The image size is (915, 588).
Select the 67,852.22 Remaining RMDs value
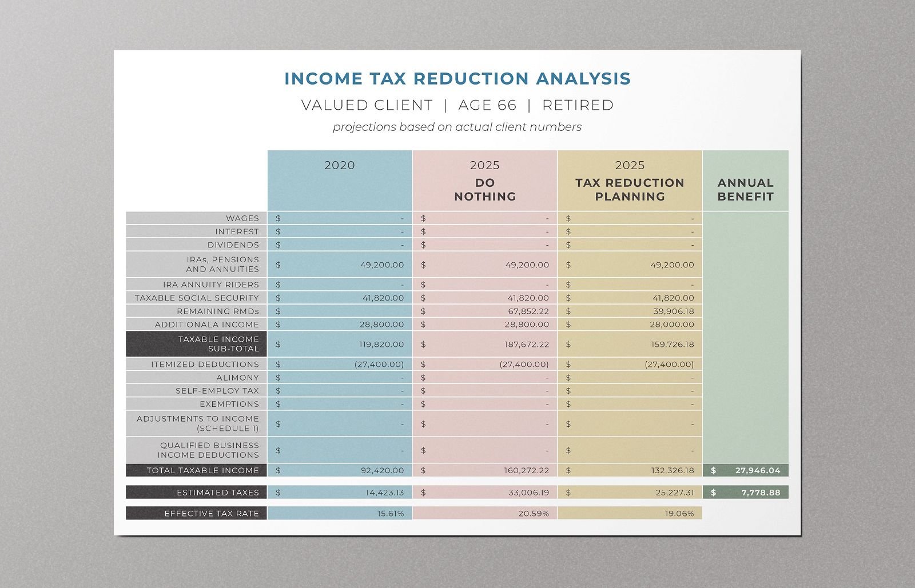[x=528, y=311]
